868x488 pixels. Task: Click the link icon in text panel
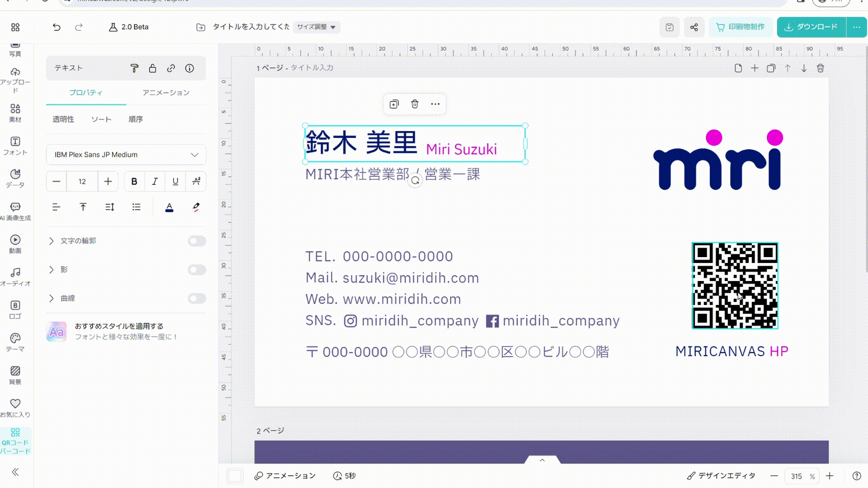(171, 68)
